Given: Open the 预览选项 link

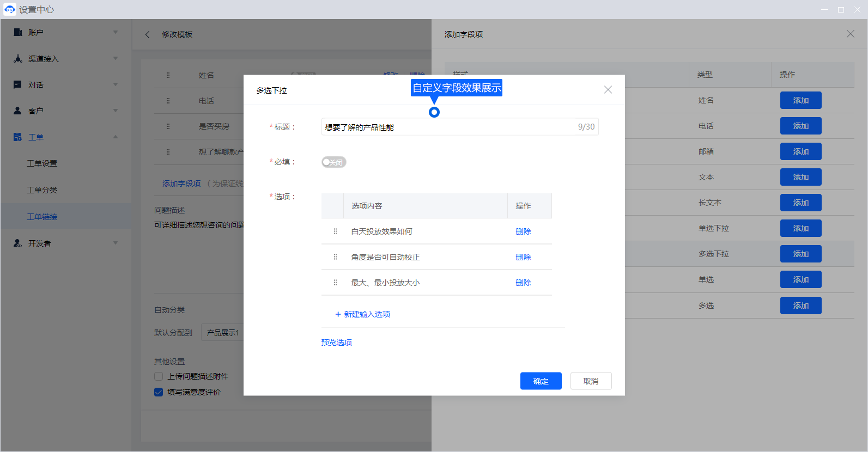Looking at the screenshot, I should click(336, 343).
